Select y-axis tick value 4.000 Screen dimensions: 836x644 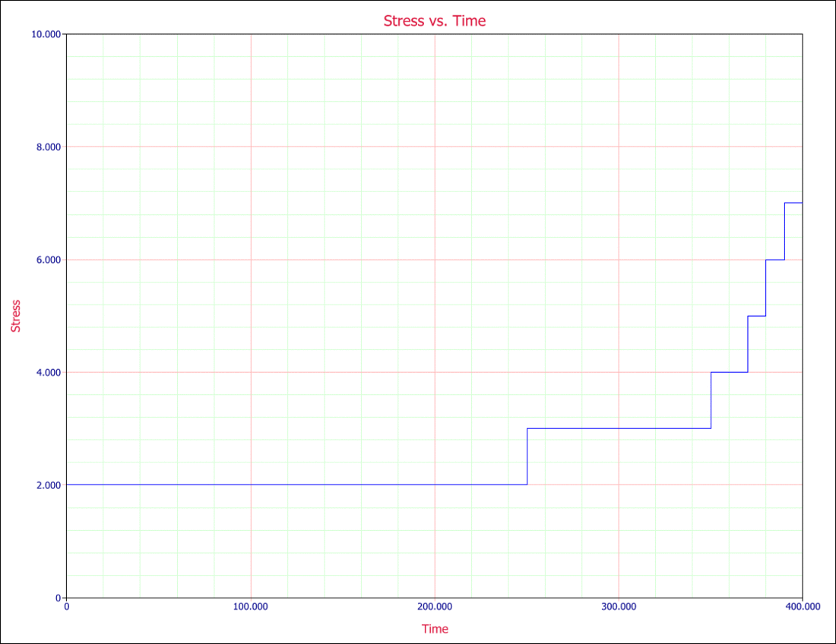[49, 372]
